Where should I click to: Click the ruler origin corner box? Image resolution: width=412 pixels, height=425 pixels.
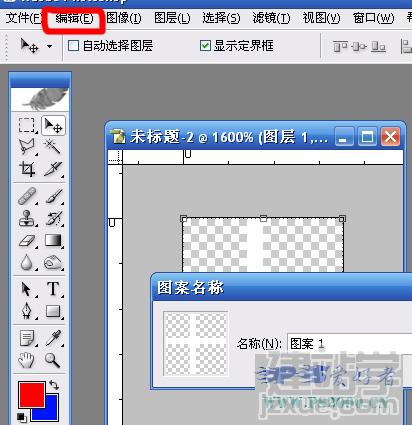pyautogui.click(x=115, y=157)
